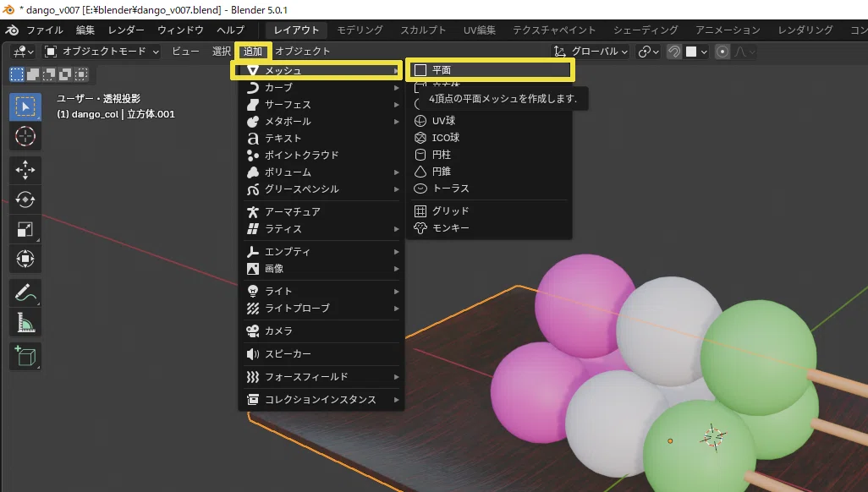The height and width of the screenshot is (492, 868).
Task: Toggle proportional editing in header
Action: (722, 52)
